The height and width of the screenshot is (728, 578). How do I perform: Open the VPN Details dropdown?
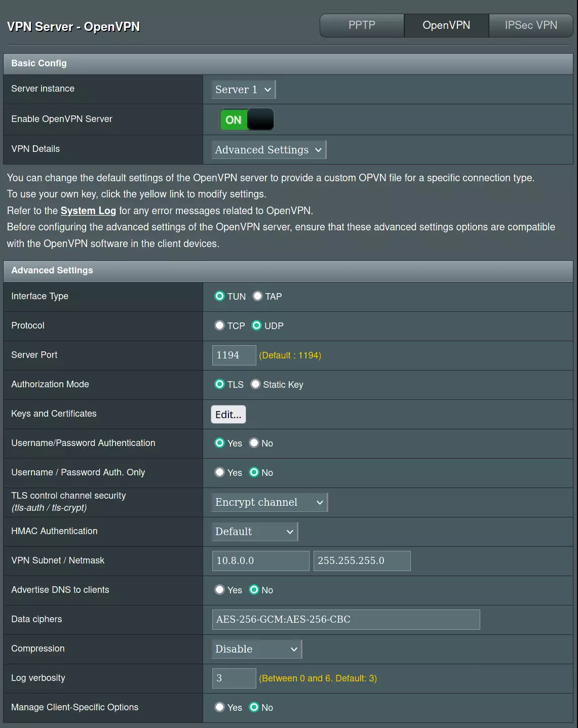[268, 150]
